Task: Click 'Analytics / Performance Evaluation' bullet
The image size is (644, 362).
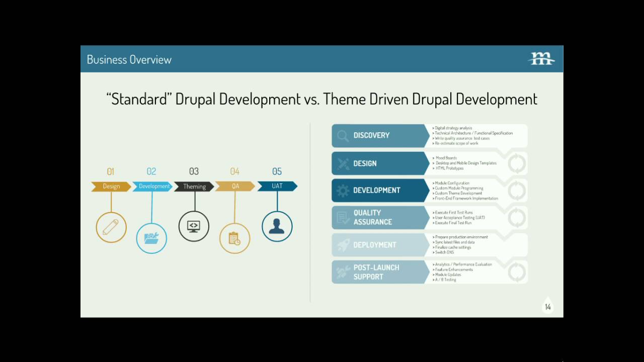Action: point(463,264)
